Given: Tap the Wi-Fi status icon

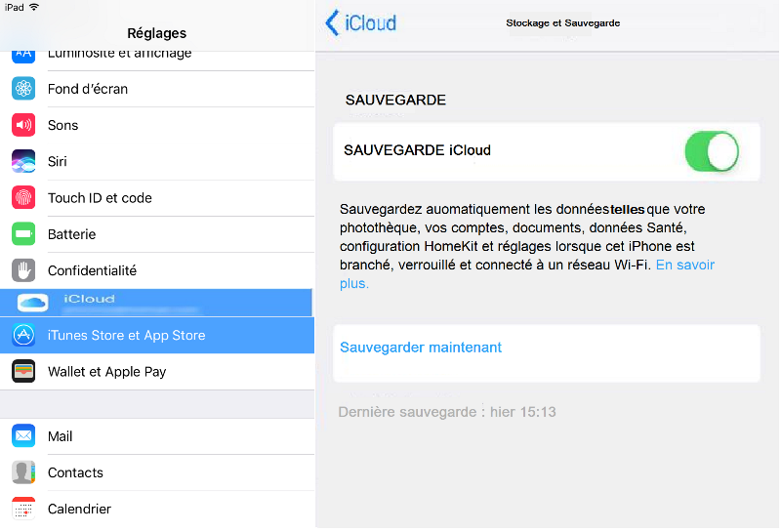Looking at the screenshot, I should tap(34, 7).
